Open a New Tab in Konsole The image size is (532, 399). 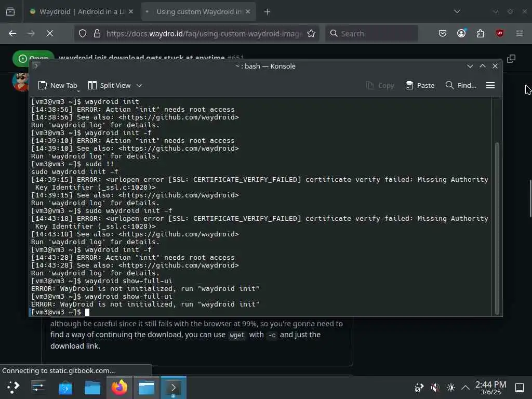(x=58, y=86)
